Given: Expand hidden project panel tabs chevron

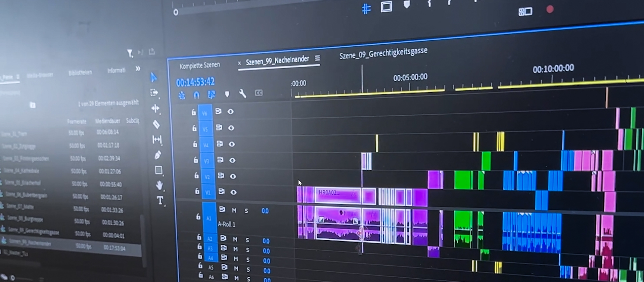Looking at the screenshot, I should [x=138, y=69].
